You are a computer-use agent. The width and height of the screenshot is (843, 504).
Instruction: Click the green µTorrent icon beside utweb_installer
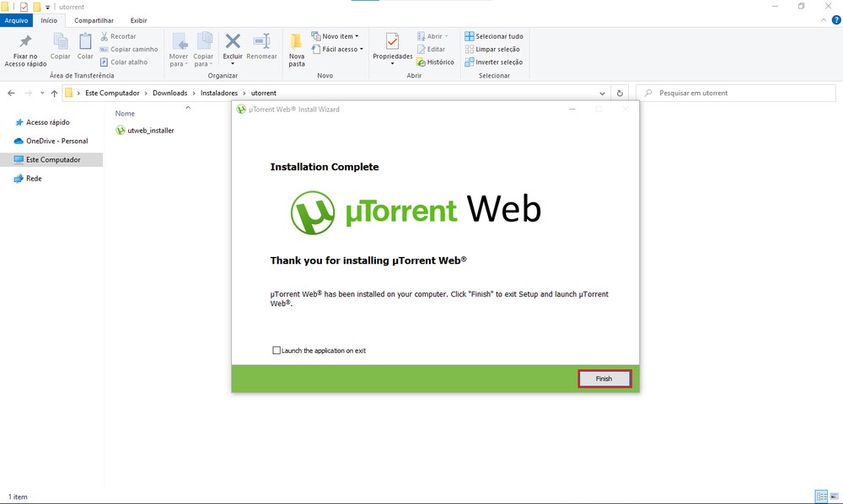click(x=119, y=130)
